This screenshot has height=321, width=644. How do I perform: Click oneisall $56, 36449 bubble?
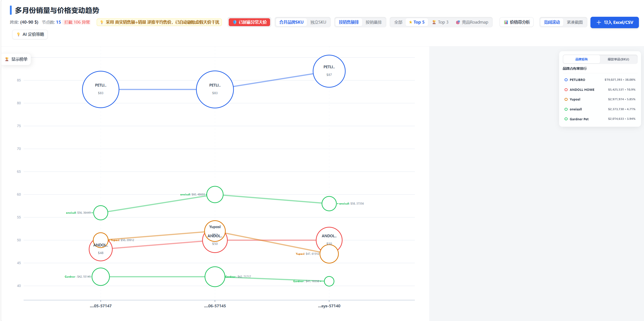(101, 213)
